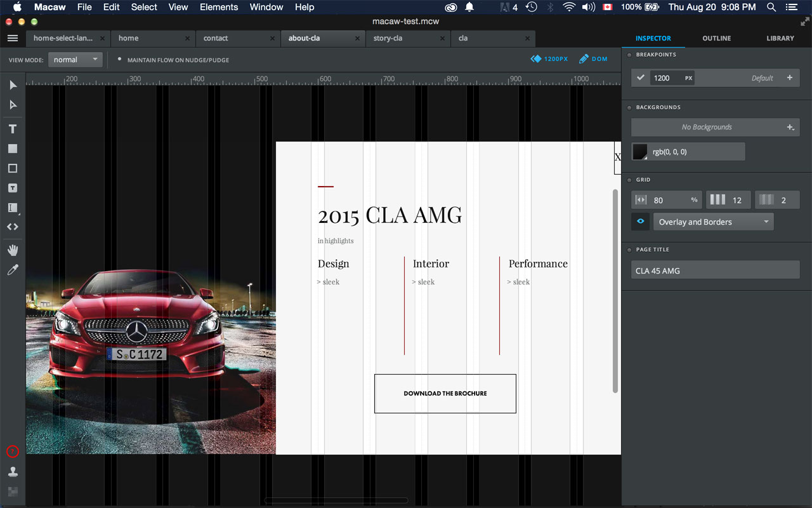812x508 pixels.
Task: Close the home-select-lan tab
Action: (x=103, y=38)
